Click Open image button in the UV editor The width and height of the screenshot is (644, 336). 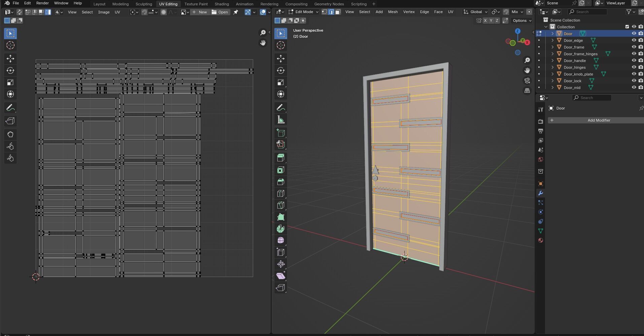click(x=220, y=12)
